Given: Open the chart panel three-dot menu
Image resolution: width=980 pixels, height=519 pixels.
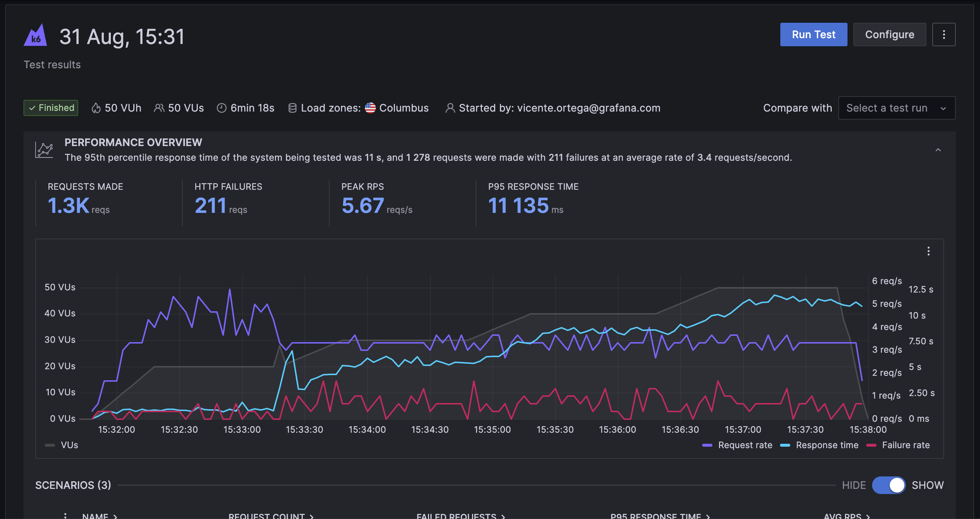Looking at the screenshot, I should click(928, 251).
